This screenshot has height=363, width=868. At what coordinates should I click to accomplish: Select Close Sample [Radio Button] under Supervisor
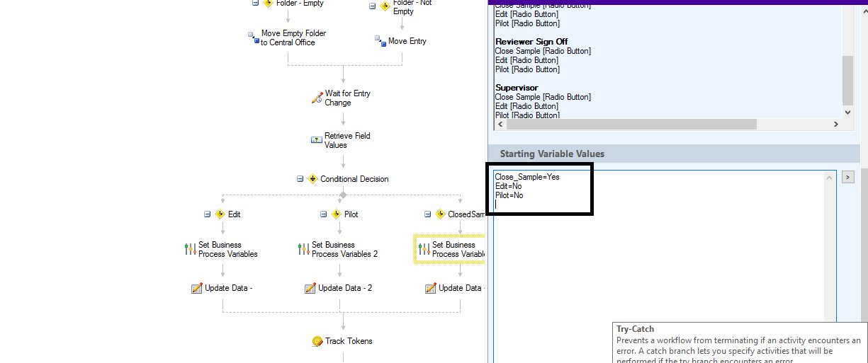point(543,97)
